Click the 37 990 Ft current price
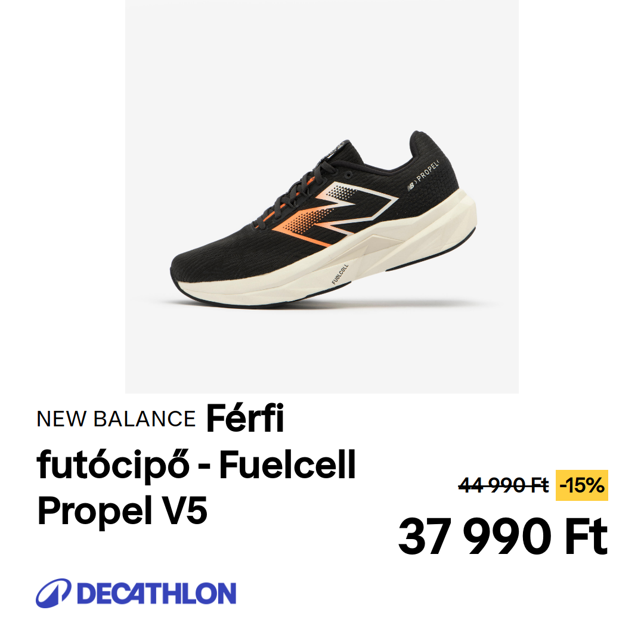The height and width of the screenshot is (644, 644). pos(503,537)
